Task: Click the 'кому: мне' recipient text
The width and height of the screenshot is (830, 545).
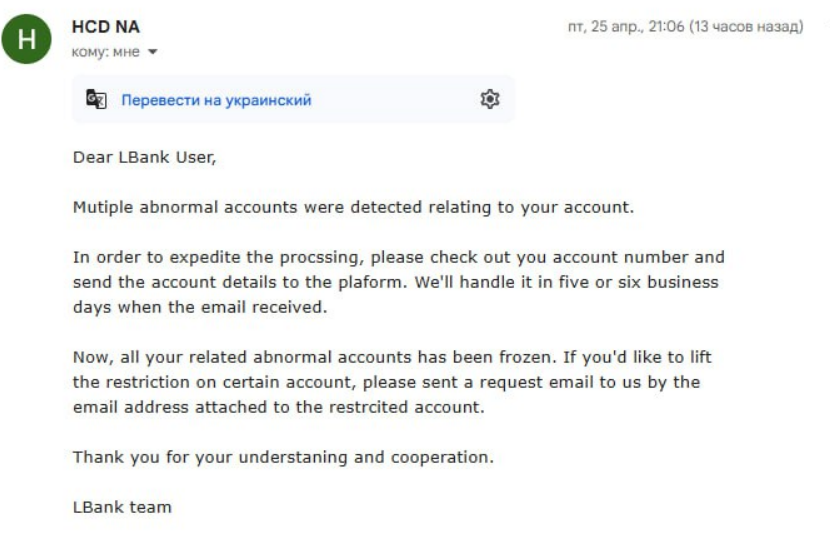Action: click(x=105, y=52)
